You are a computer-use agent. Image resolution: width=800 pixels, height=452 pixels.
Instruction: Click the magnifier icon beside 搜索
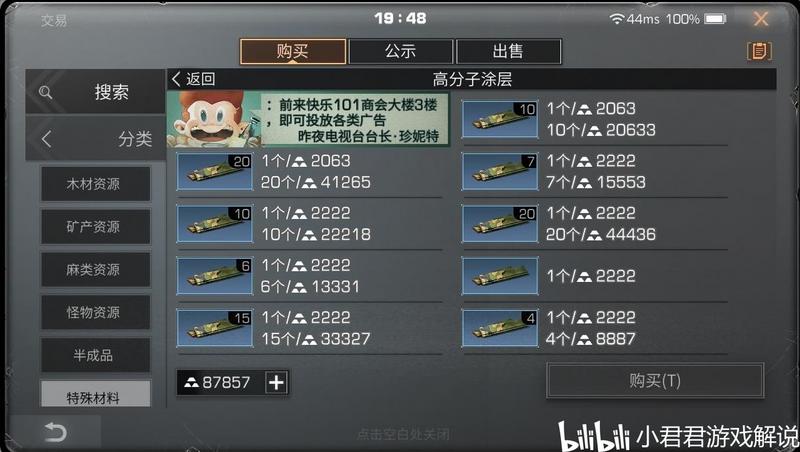(x=45, y=92)
